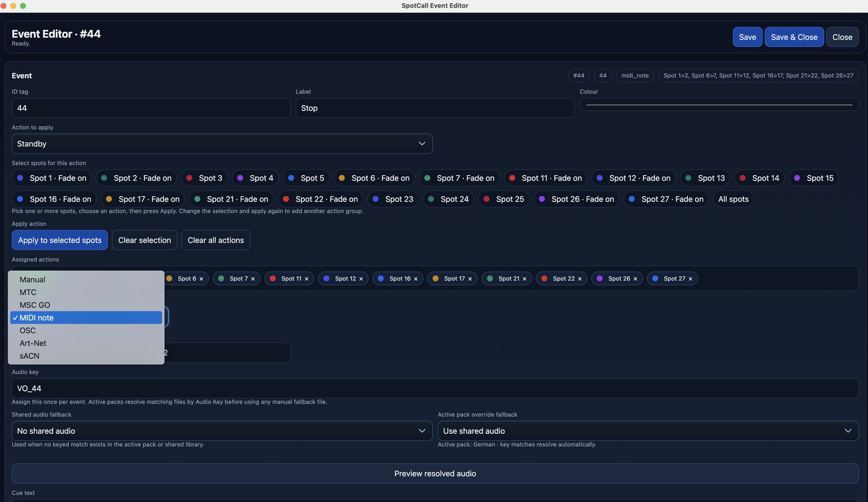Toggle Spot 21 · Fade on chip
This screenshot has height=502, width=868.
pos(232,199)
